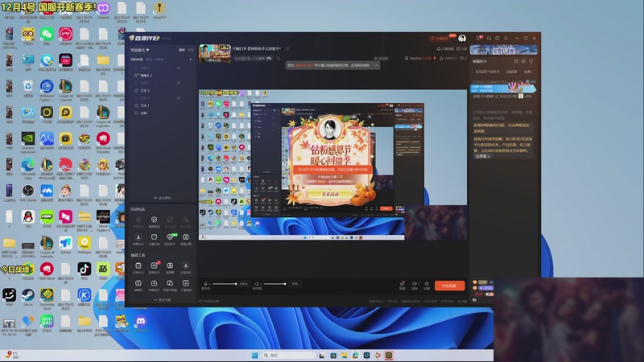
Task: Open the hamburger menu in title bar
Action: pos(506,38)
